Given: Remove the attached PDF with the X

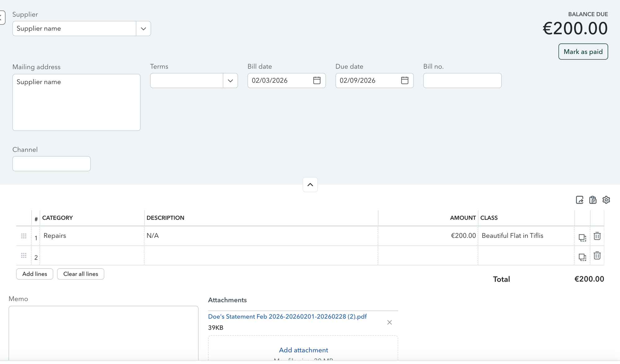Looking at the screenshot, I should 389,322.
